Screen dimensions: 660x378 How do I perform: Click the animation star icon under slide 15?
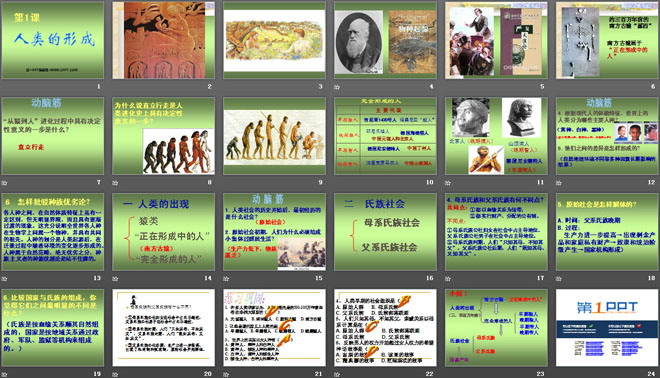tap(226, 279)
